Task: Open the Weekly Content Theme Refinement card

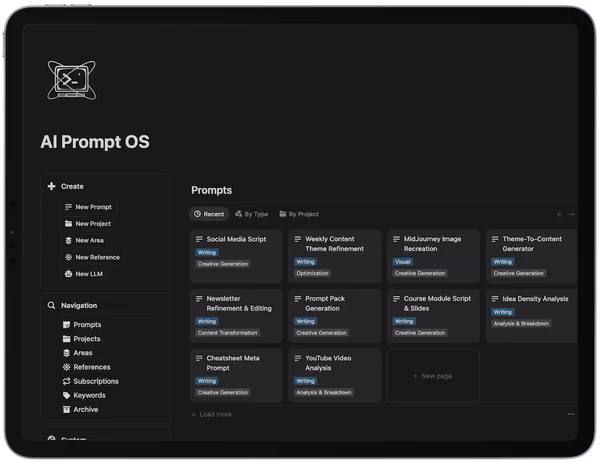Action: [x=334, y=256]
